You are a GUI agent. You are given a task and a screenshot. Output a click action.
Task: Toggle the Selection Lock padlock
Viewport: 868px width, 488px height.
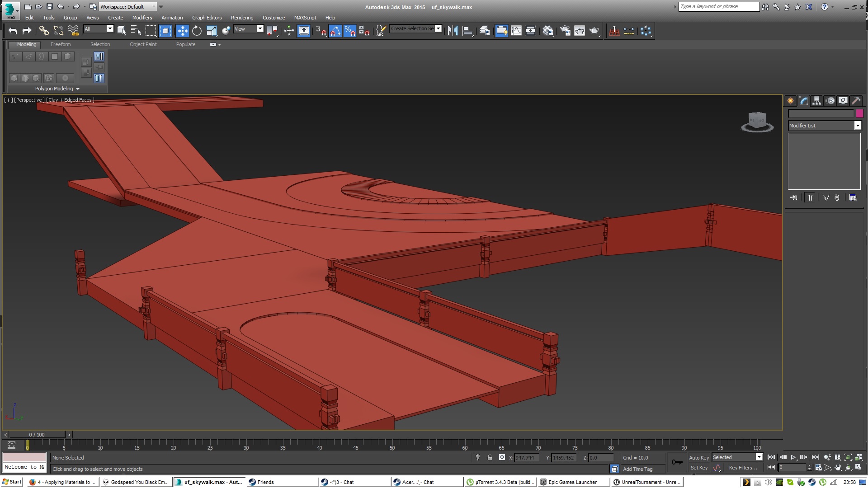(490, 458)
